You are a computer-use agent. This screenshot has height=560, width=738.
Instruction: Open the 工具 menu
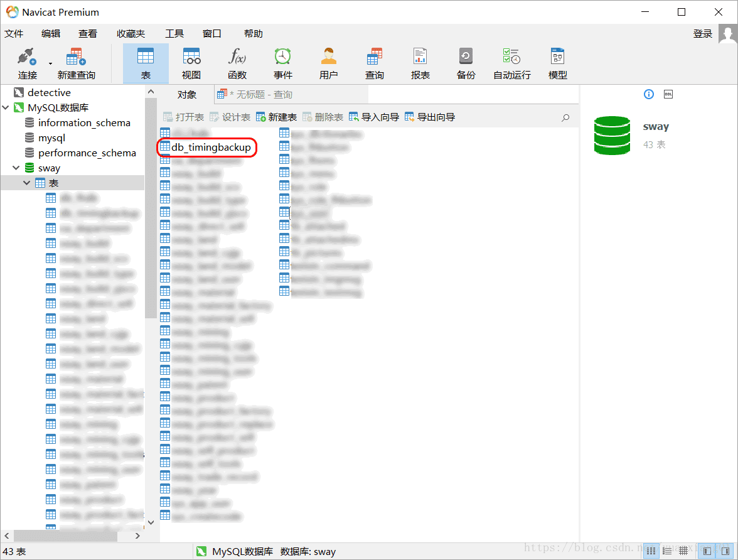coord(174,34)
